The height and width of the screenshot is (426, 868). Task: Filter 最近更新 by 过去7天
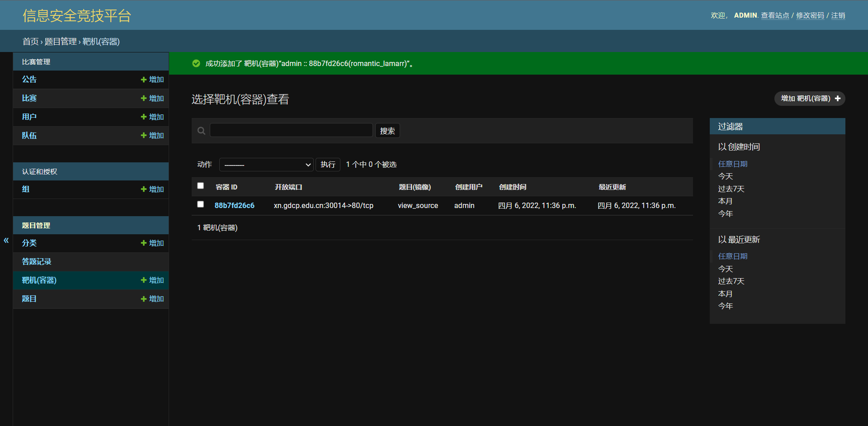click(731, 281)
